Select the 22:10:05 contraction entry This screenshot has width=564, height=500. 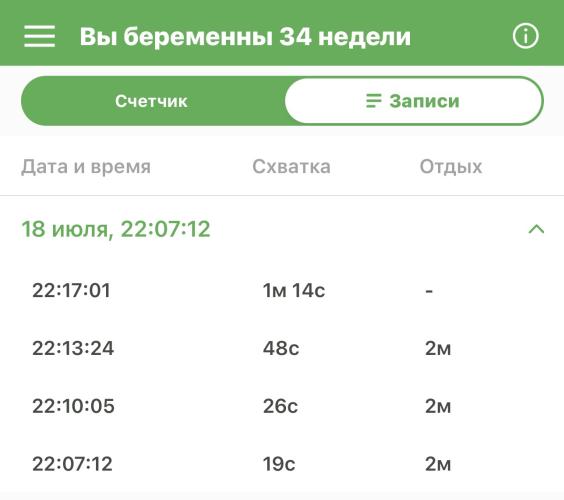282,406
